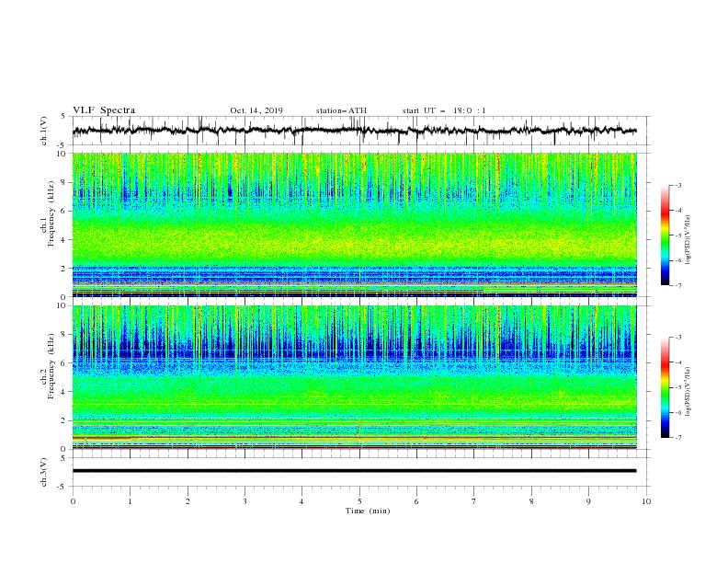Click the '9' tick on the Time axis

[588, 501]
